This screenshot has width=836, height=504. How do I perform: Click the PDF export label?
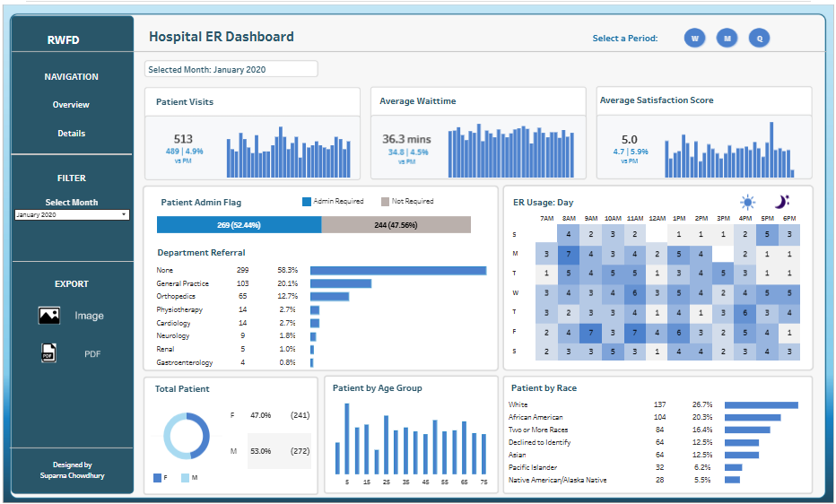point(92,353)
